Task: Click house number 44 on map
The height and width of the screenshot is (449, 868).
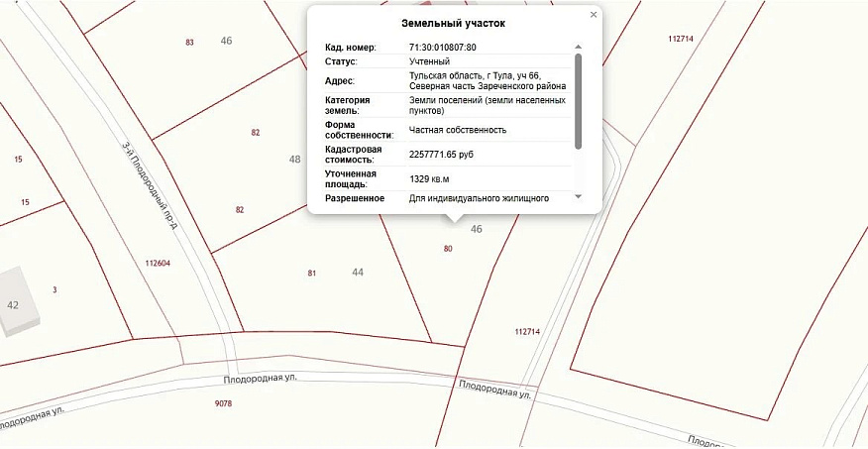Action: pos(358,272)
